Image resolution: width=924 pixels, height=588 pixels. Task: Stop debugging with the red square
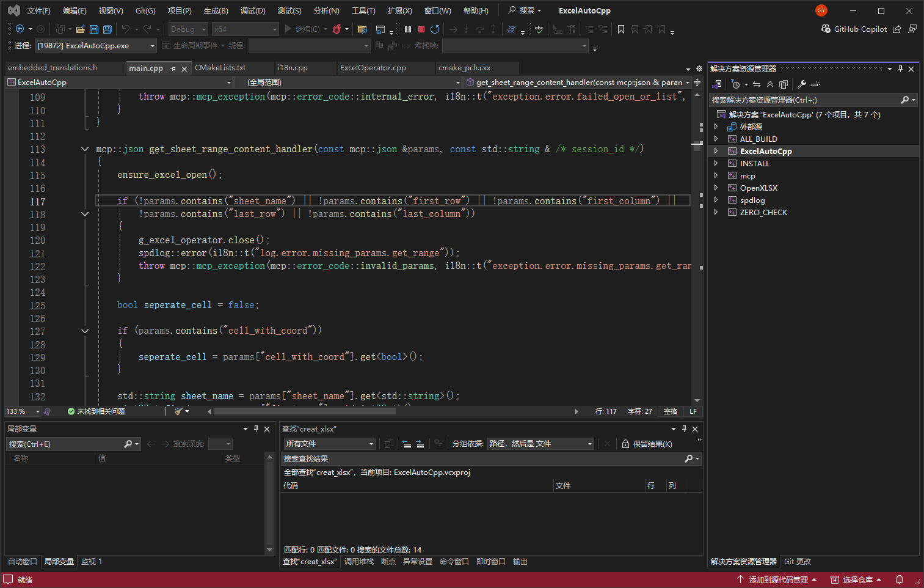coord(421,29)
